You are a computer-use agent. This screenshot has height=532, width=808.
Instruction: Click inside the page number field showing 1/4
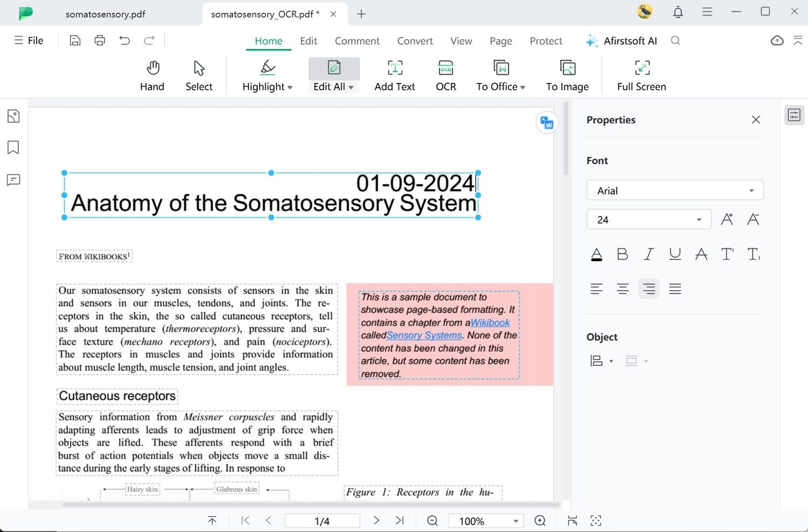(x=322, y=520)
